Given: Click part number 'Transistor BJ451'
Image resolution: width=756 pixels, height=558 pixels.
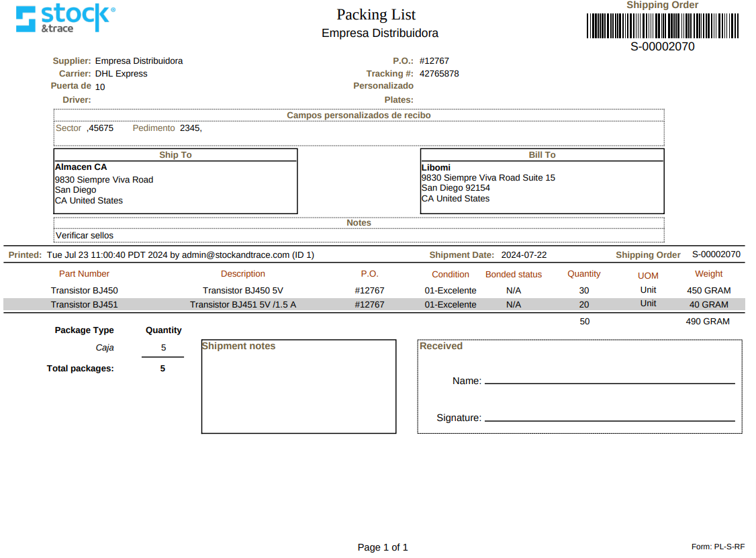Looking at the screenshot, I should (85, 305).
